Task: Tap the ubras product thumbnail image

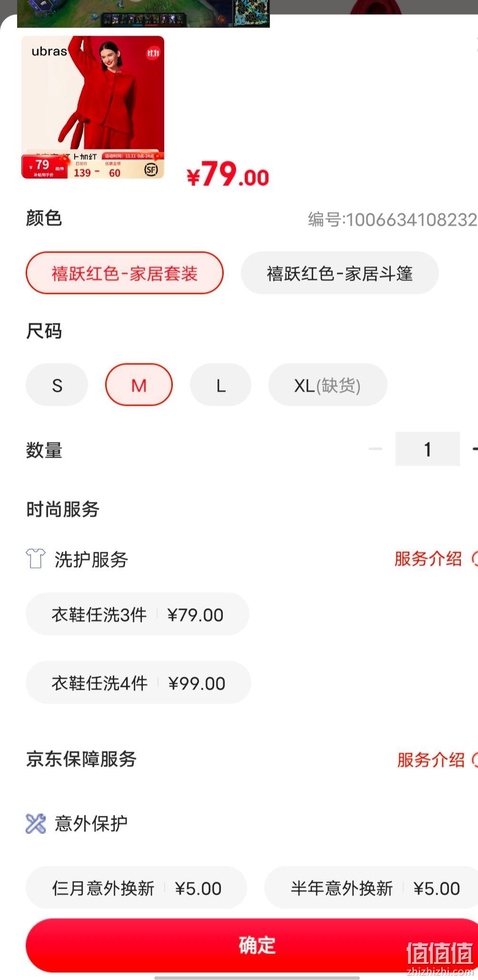Action: coord(93,108)
